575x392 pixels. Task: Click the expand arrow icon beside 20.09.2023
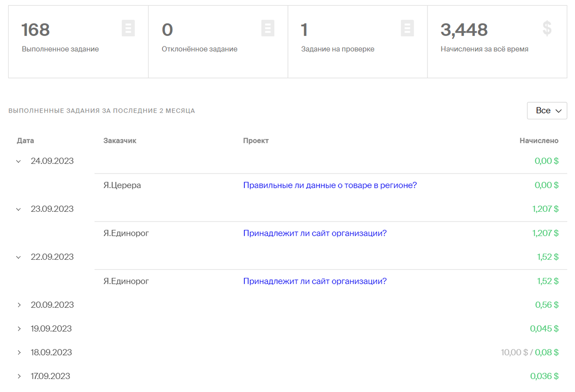click(x=19, y=305)
